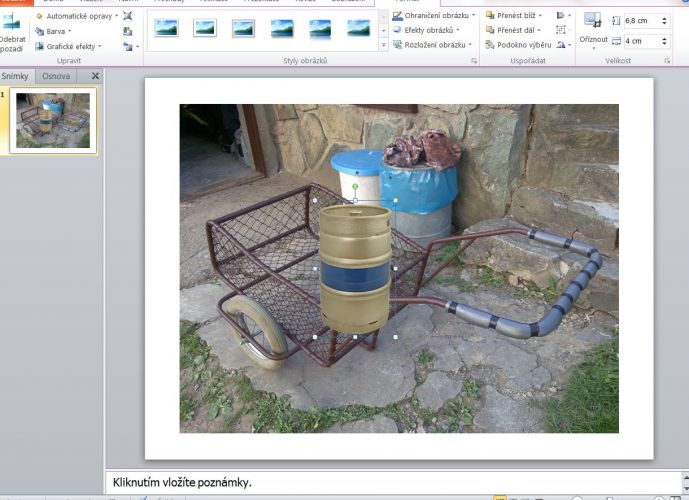689x500 pixels.
Task: Click the Compress Pictures icon
Action: point(127,16)
